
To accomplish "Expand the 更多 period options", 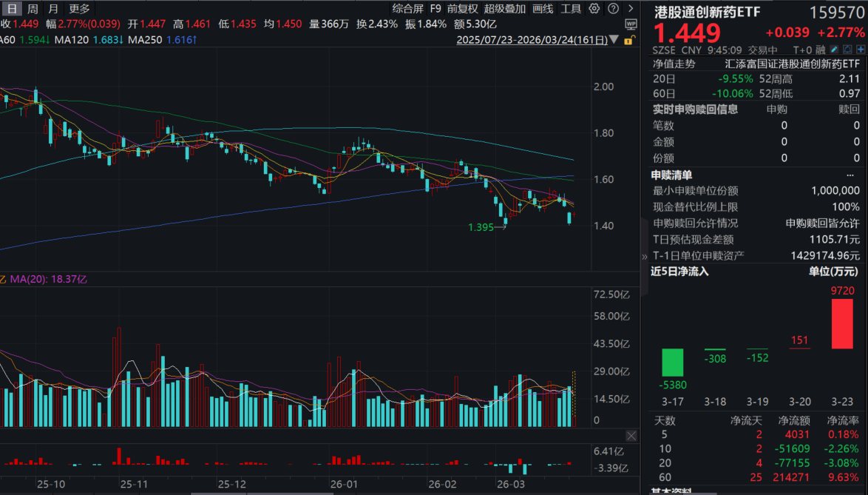I will coord(78,9).
